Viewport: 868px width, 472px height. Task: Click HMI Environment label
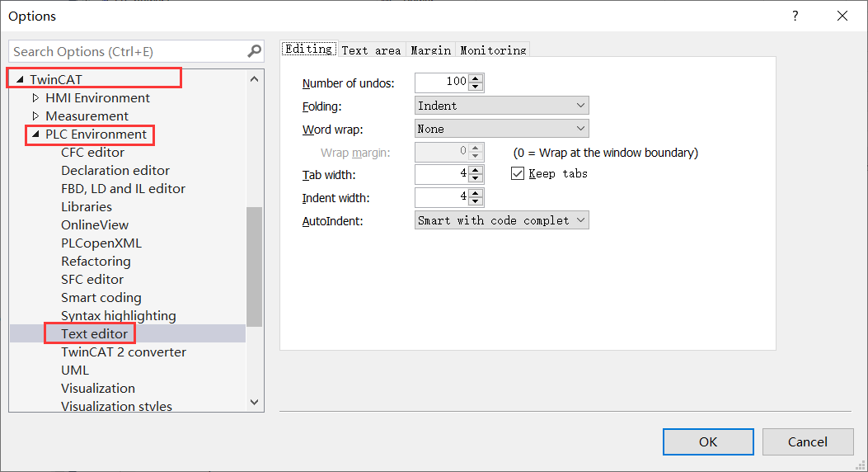point(97,98)
